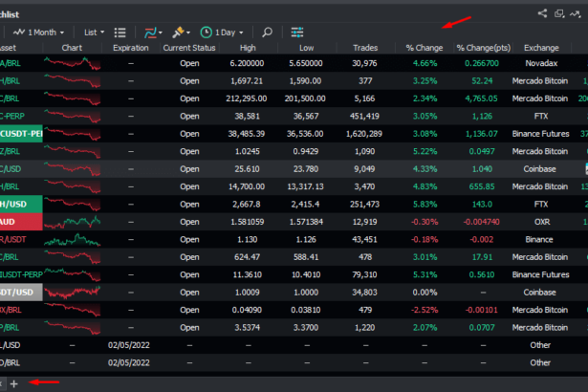
Task: Open the 1 Day interval dropdown
Action: [229, 33]
